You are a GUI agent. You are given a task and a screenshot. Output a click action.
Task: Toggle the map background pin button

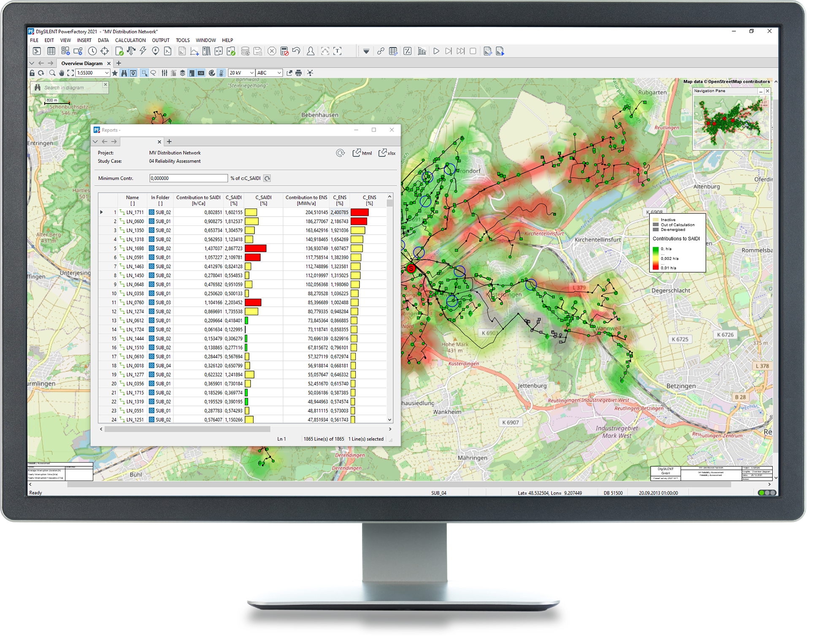pos(133,73)
